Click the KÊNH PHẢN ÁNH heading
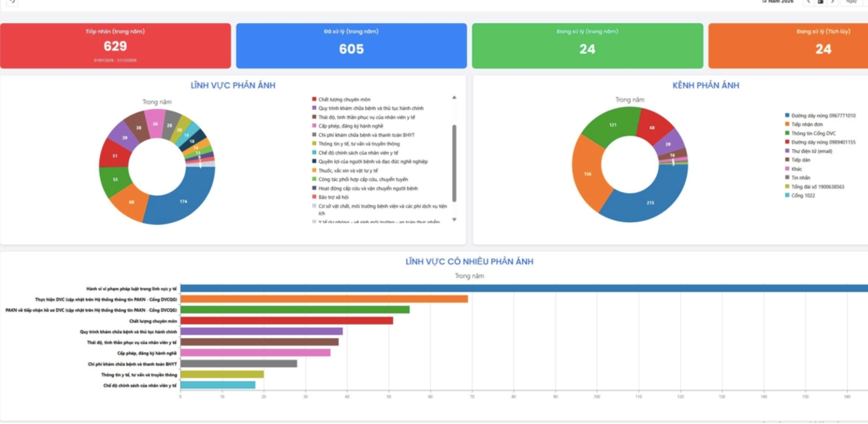The width and height of the screenshot is (868, 424). tap(705, 86)
